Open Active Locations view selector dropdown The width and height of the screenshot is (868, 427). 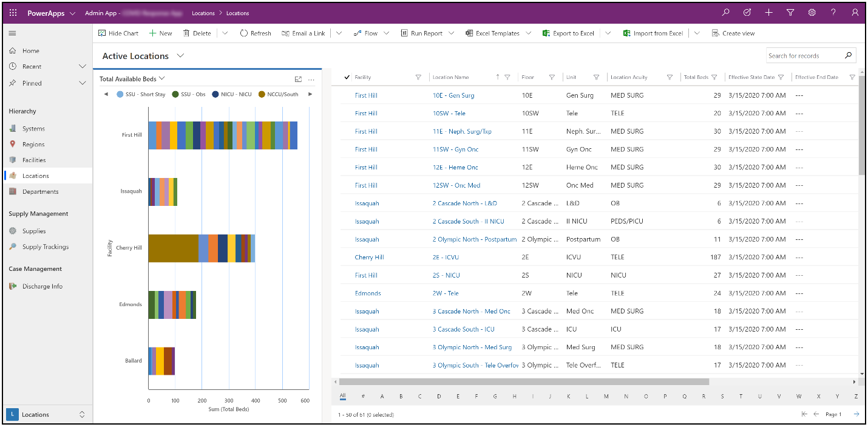click(180, 56)
